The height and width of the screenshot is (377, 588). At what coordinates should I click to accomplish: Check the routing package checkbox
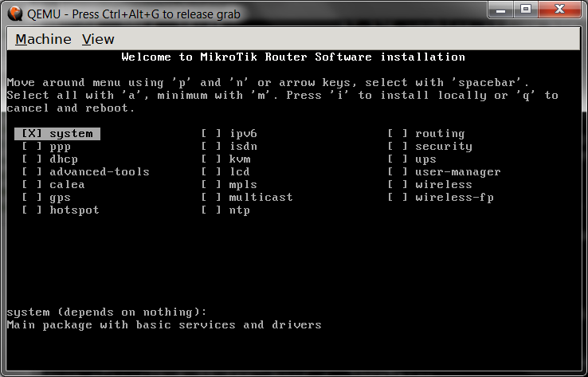tap(398, 134)
